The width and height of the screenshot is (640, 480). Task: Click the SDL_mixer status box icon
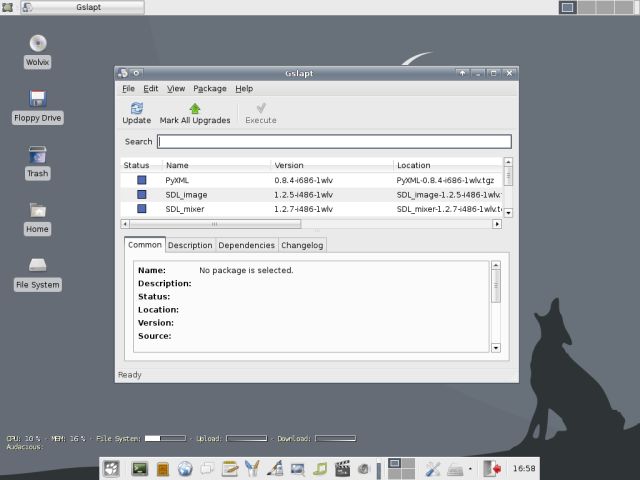[142, 209]
